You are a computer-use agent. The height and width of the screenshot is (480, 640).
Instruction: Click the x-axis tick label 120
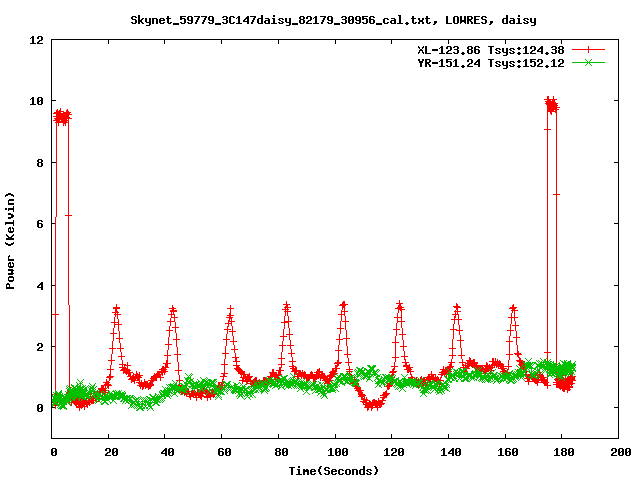(x=394, y=452)
